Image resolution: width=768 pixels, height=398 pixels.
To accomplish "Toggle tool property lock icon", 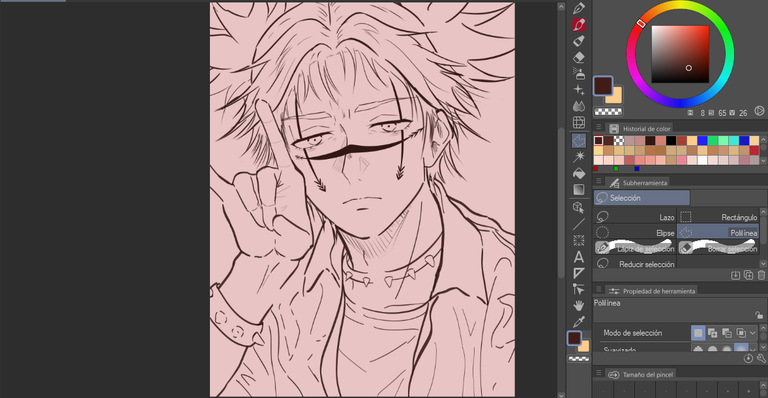I will coord(759,315).
